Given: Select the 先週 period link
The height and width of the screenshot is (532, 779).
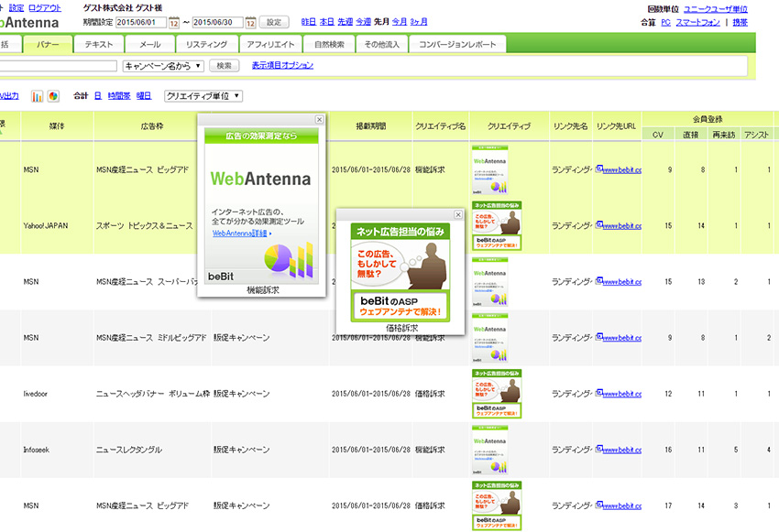Looking at the screenshot, I should (346, 22).
